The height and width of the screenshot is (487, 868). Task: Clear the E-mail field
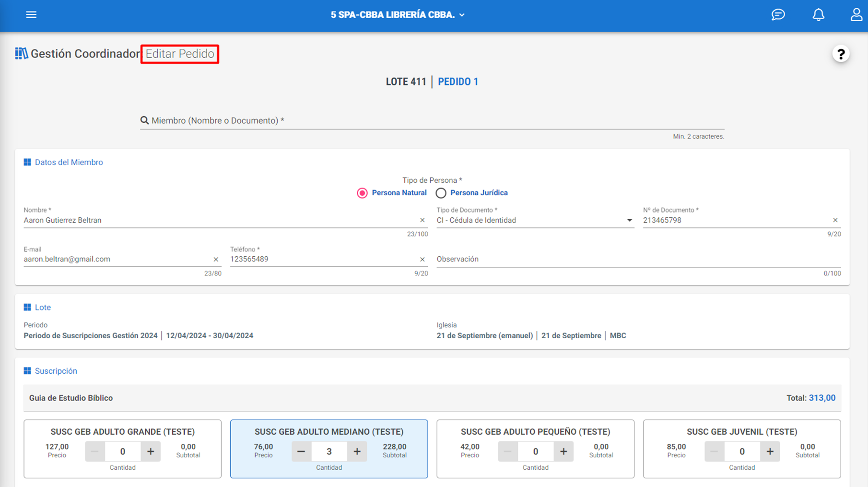[216, 260]
